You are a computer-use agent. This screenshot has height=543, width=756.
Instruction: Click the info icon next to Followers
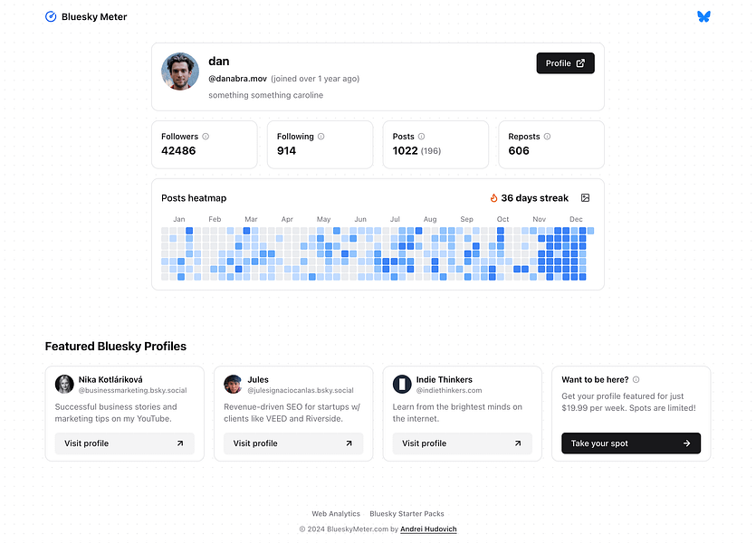click(206, 137)
